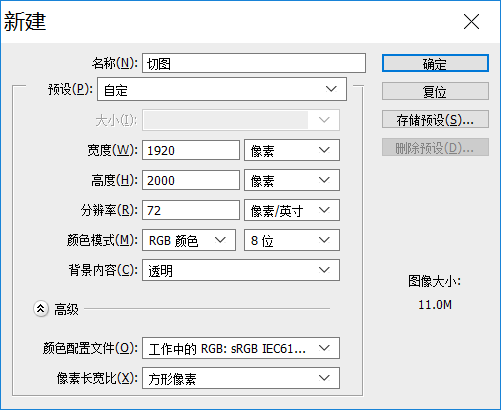501x410 pixels.
Task: Open the 预设 dropdown showing 自定
Action: 222,89
